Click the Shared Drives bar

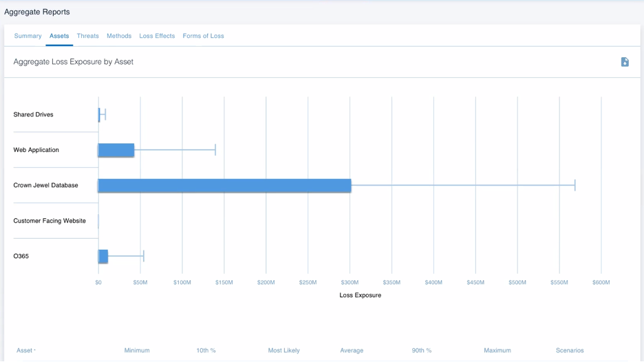pyautogui.click(x=99, y=115)
